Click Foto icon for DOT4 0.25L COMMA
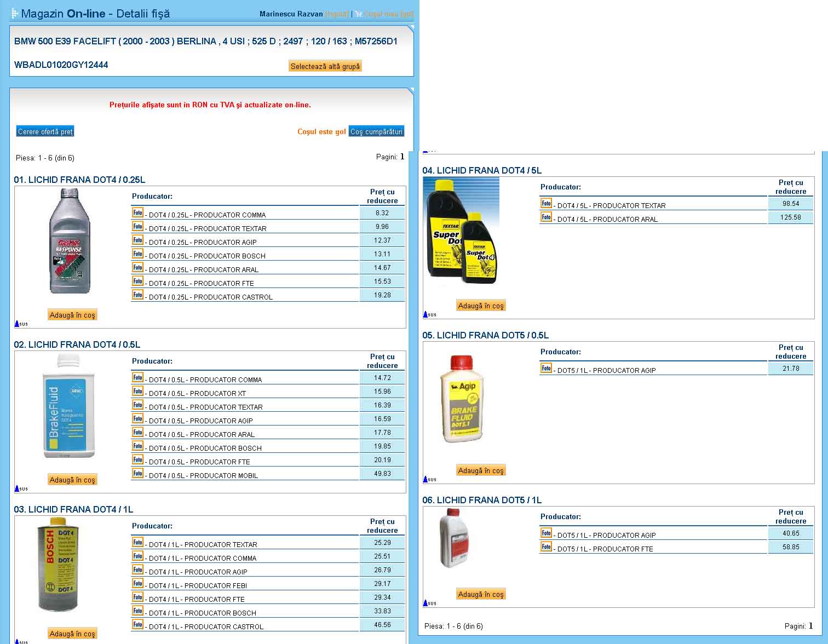The width and height of the screenshot is (828, 644). click(x=137, y=212)
